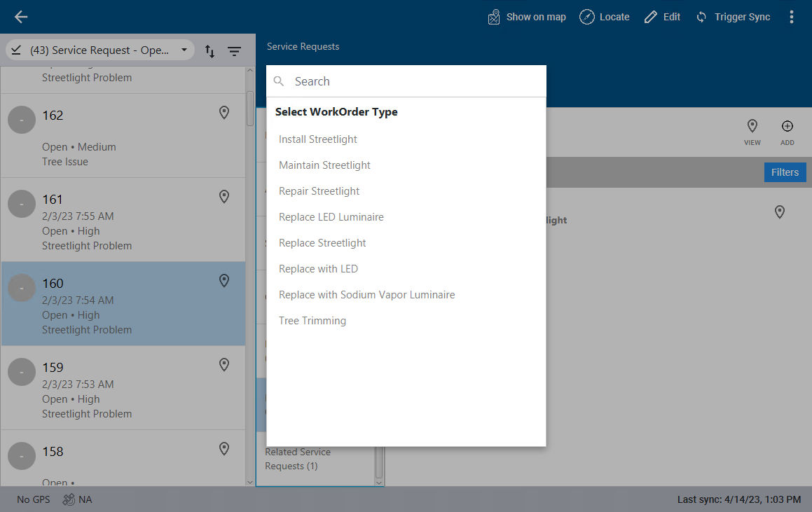Select Install Streetlight work order type
Screen dimensions: 812x512
[318, 139]
